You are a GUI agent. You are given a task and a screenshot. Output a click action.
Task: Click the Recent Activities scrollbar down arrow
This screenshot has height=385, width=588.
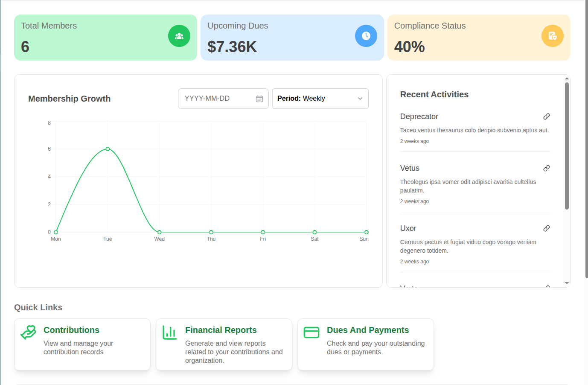567,283
